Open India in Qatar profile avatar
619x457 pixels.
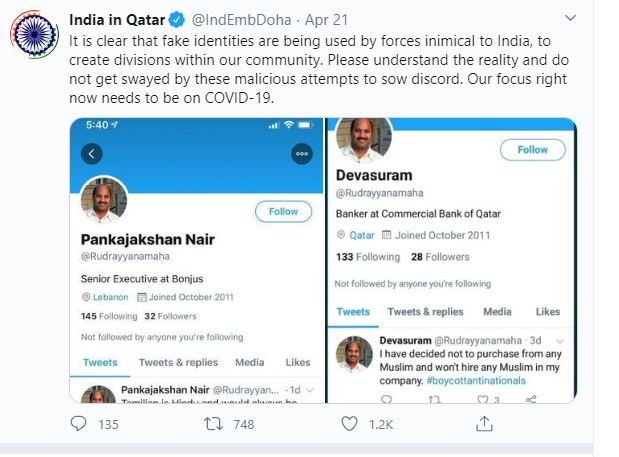click(x=34, y=34)
